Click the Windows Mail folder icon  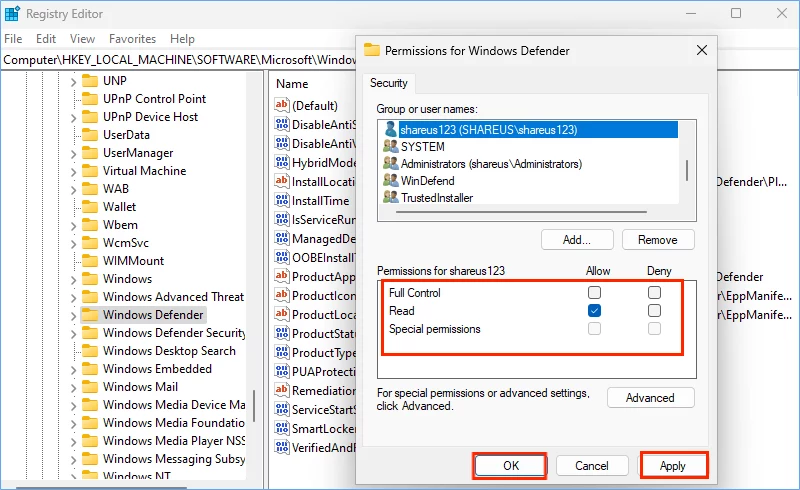click(90, 386)
